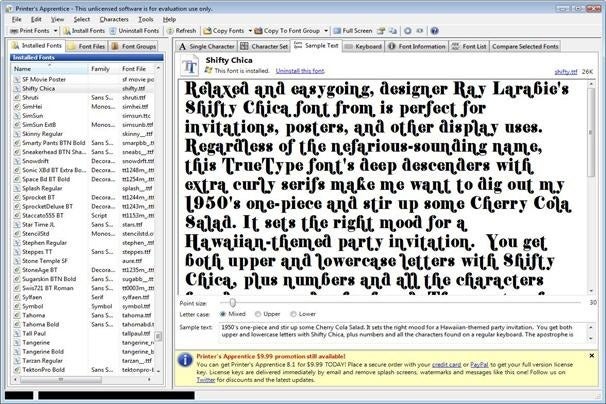Viewport: 606px width, 404px height.
Task: Select the TektonPro Bold font row
Action: (x=83, y=370)
